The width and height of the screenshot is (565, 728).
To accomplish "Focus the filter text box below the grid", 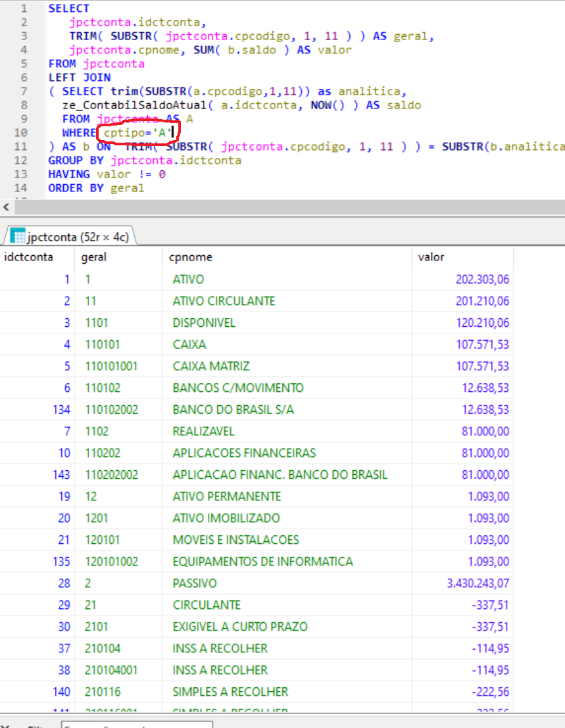I will click(x=136, y=725).
